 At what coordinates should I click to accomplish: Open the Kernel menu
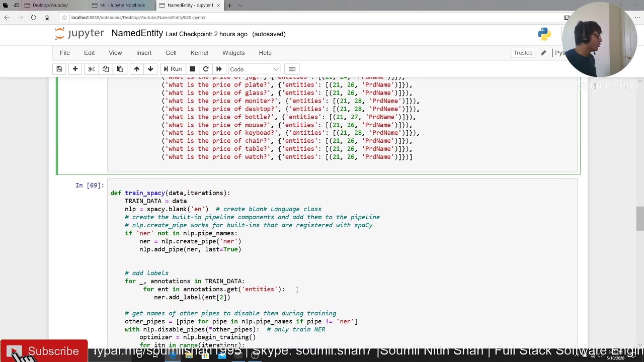coord(199,53)
